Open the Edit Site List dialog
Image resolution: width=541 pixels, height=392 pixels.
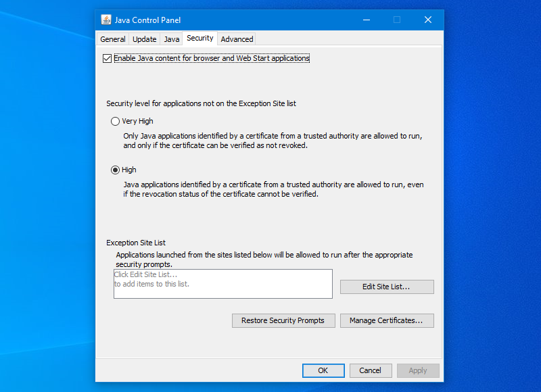tap(386, 287)
